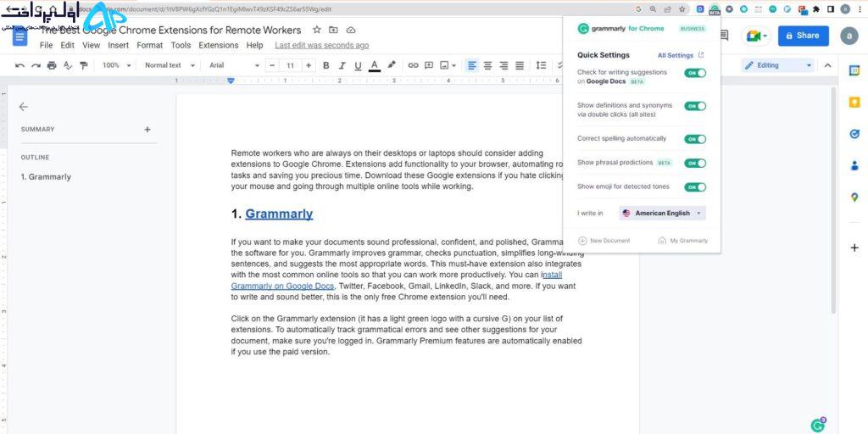Toggle Show phrasal predictions

695,163
